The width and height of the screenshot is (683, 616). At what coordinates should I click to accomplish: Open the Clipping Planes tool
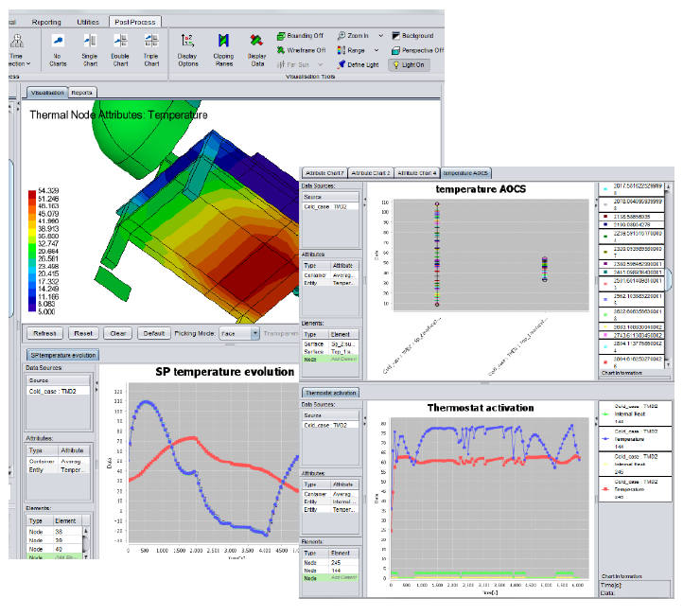tap(223, 49)
